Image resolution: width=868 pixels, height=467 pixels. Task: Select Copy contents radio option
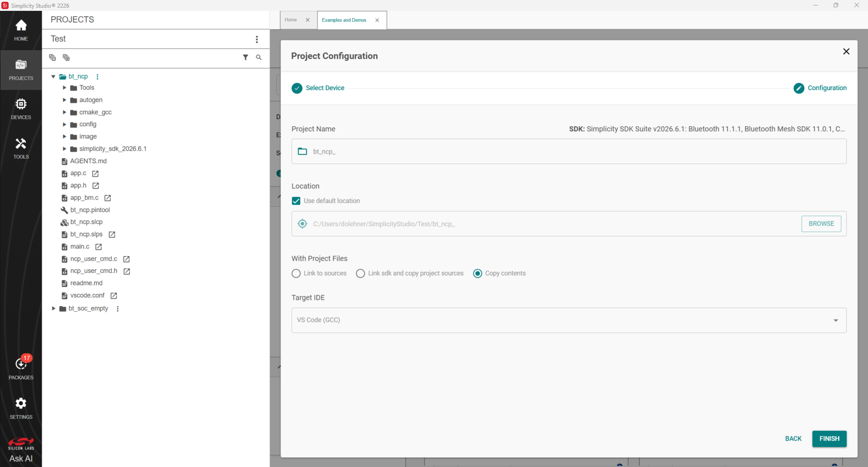pyautogui.click(x=477, y=273)
